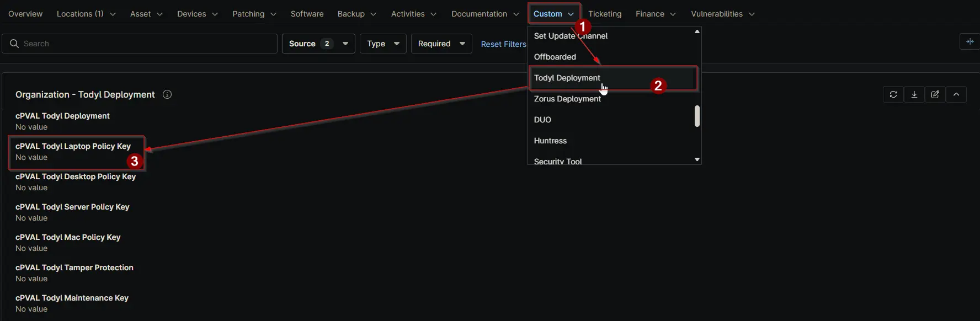Expand the Asset menu
Image resolution: width=980 pixels, height=321 pixels.
[146, 14]
